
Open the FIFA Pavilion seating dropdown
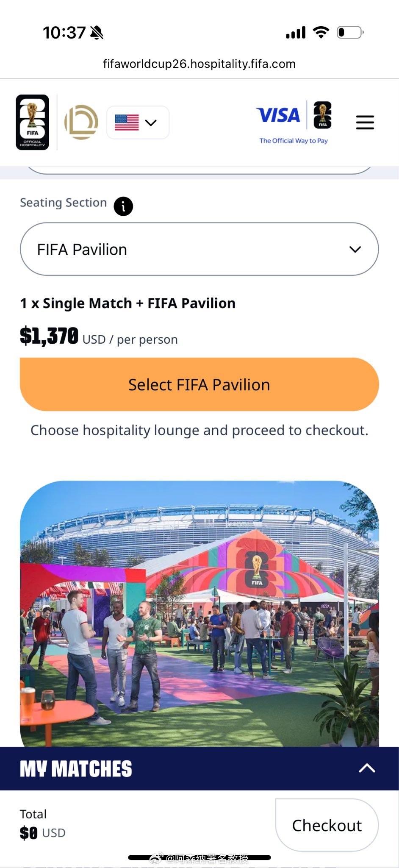pos(199,249)
